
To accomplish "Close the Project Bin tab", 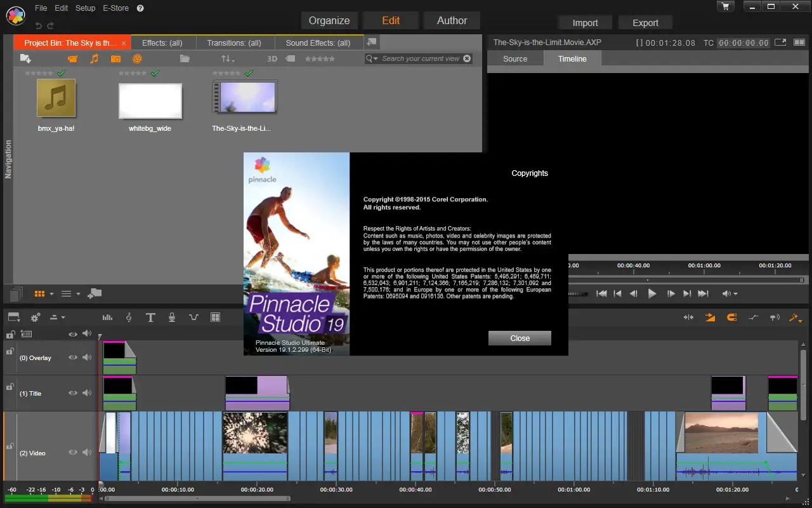I will click(124, 43).
